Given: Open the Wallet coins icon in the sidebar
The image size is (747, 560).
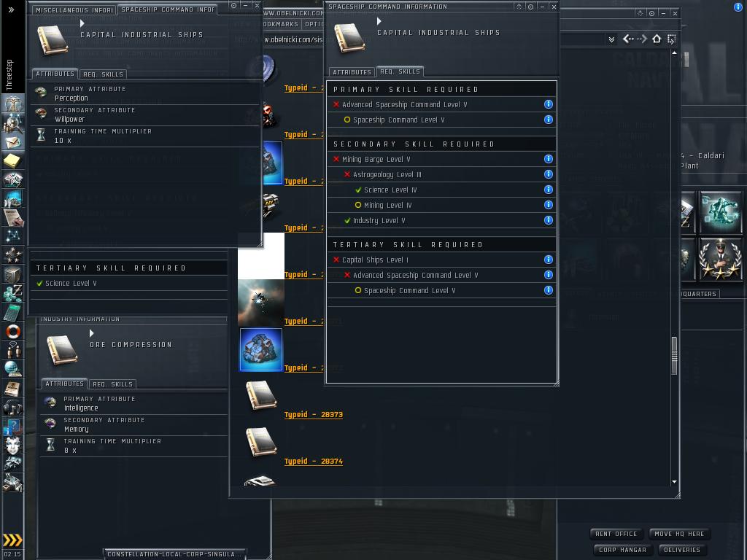Looking at the screenshot, I should (13, 293).
